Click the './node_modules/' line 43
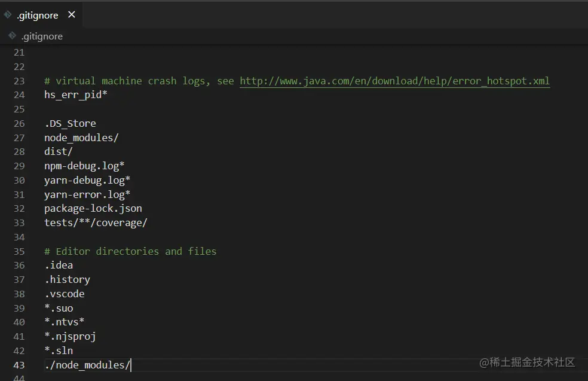588x381 pixels. tap(87, 365)
